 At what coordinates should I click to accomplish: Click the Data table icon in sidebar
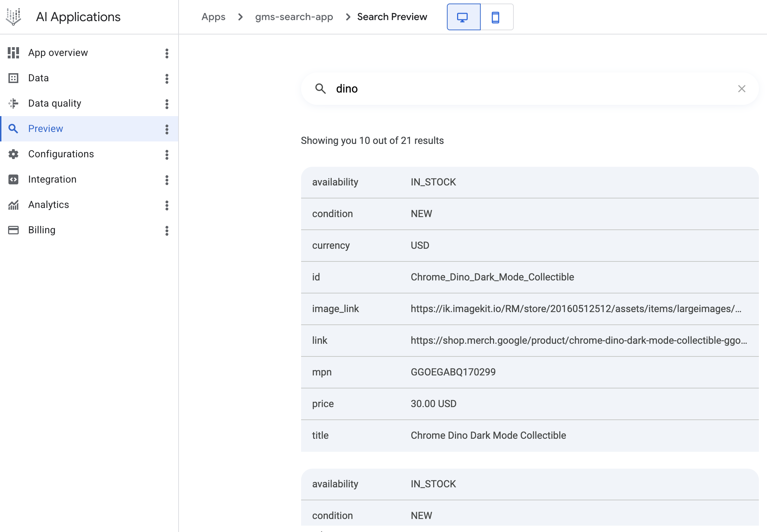click(13, 78)
